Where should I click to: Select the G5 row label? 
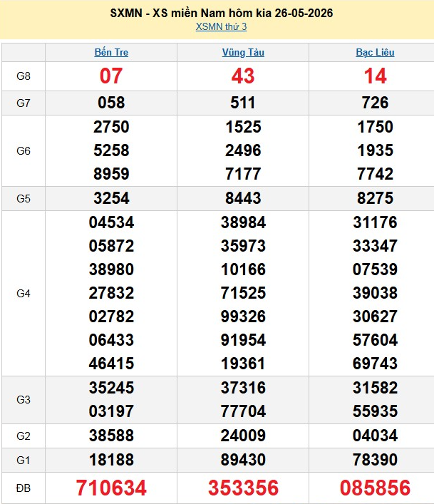(24, 199)
